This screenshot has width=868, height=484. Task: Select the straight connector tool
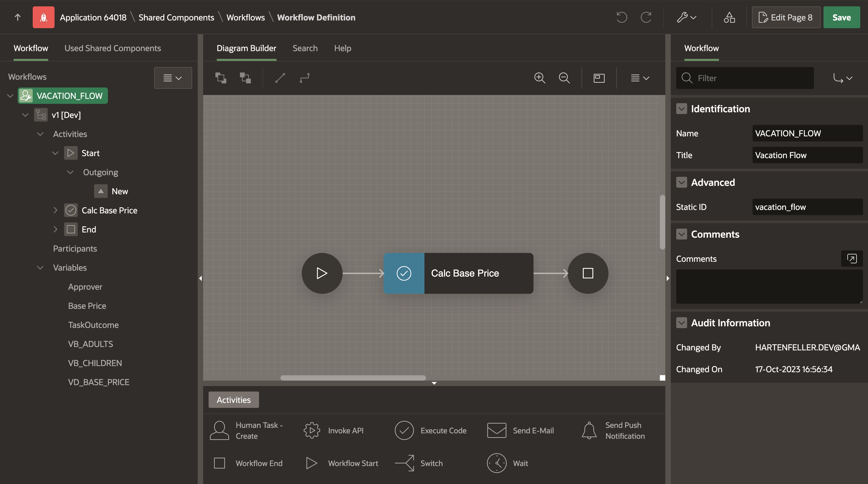pos(280,78)
